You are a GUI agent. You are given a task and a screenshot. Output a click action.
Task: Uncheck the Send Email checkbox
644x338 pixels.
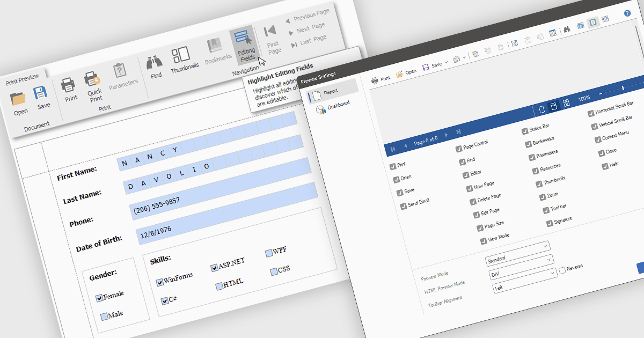tap(404, 206)
